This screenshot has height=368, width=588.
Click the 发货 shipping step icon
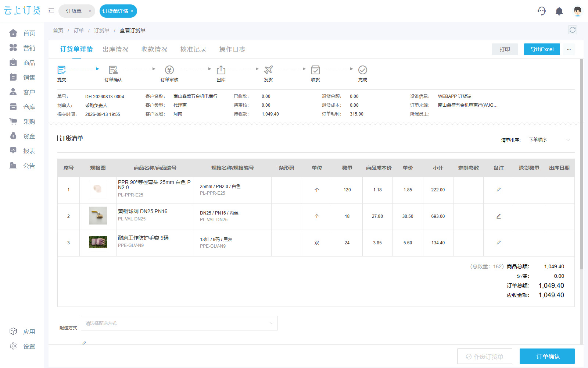[x=268, y=70]
